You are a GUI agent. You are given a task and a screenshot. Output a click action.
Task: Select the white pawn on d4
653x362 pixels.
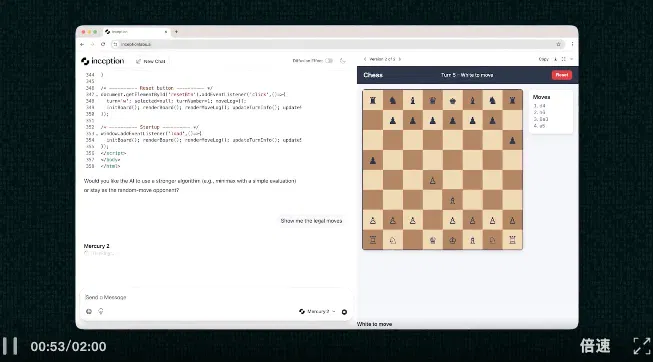(x=433, y=180)
